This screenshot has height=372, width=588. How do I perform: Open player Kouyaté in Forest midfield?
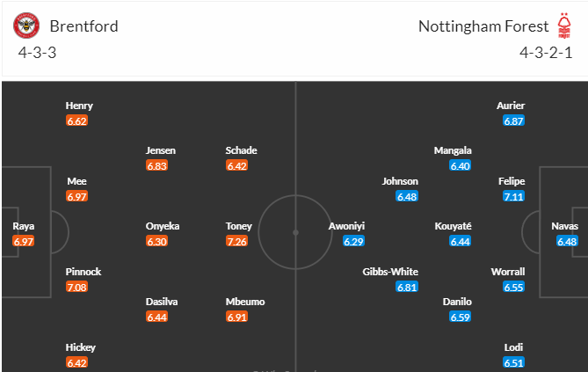tap(453, 226)
